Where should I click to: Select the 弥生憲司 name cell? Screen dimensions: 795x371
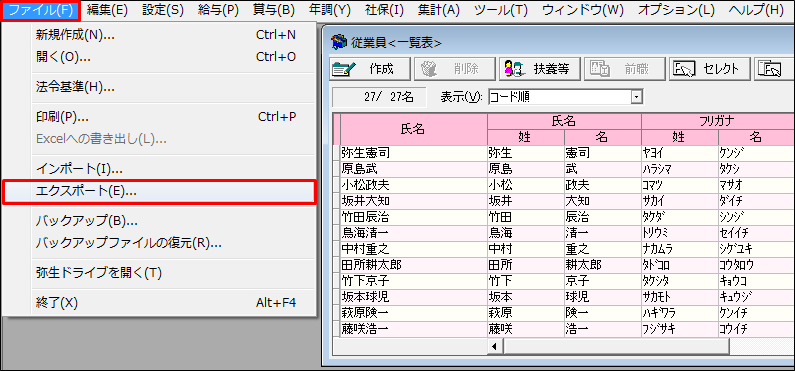[x=413, y=153]
